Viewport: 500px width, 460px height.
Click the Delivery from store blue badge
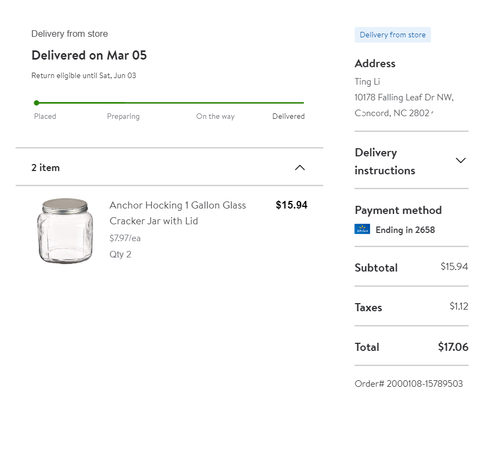(392, 35)
